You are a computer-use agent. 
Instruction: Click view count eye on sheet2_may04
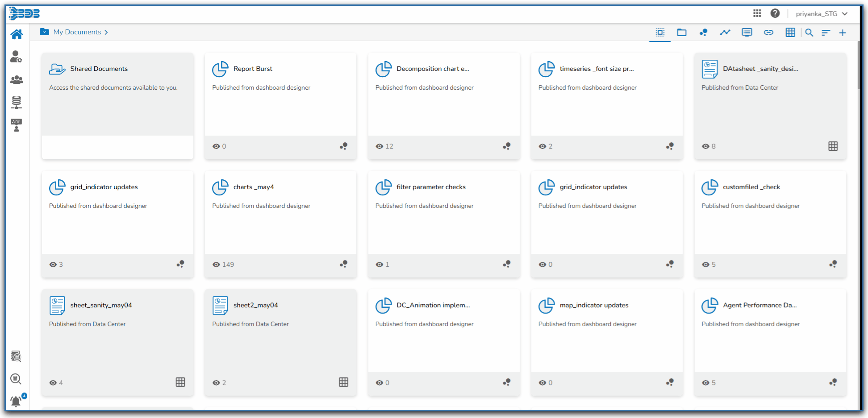[x=216, y=383]
